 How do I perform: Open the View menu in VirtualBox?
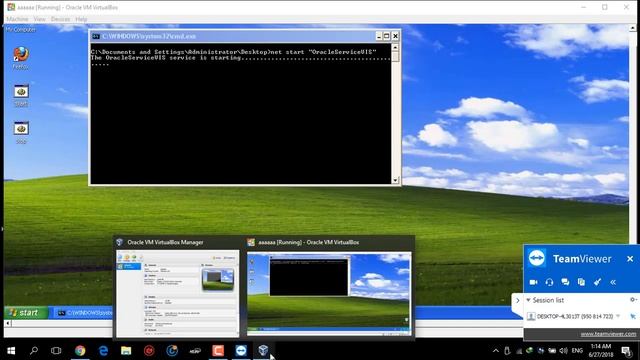coord(40,19)
